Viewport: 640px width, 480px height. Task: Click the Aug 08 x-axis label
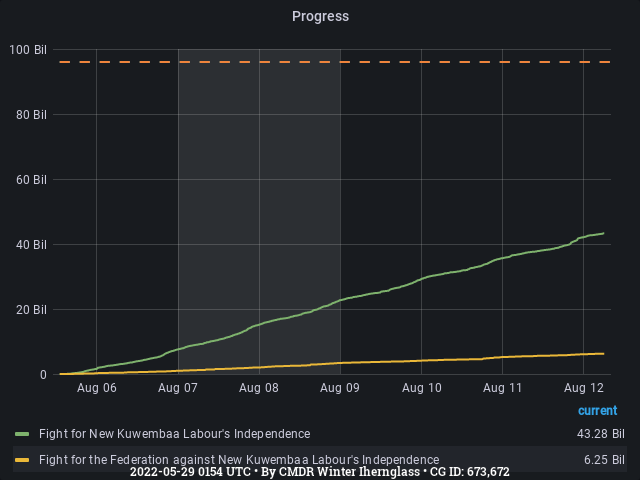(x=259, y=388)
